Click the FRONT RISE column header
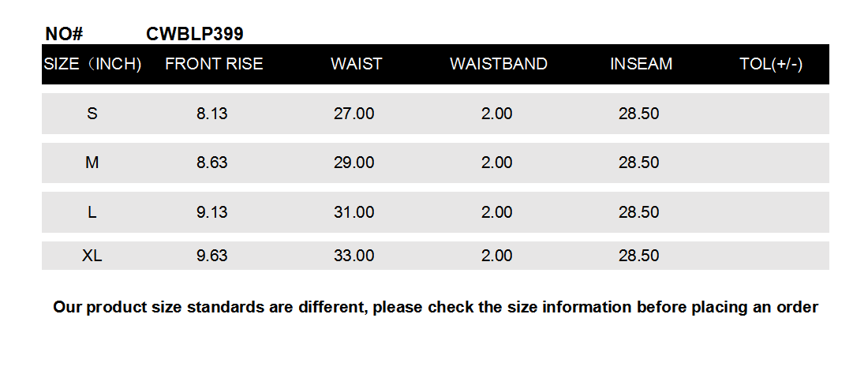This screenshot has width=868, height=374. [x=214, y=65]
